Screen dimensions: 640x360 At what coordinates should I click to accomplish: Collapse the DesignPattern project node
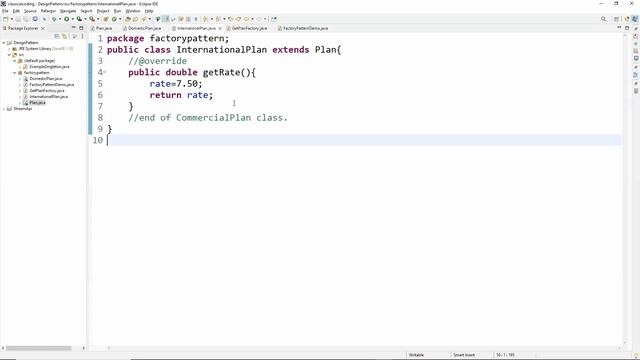pyautogui.click(x=4, y=42)
